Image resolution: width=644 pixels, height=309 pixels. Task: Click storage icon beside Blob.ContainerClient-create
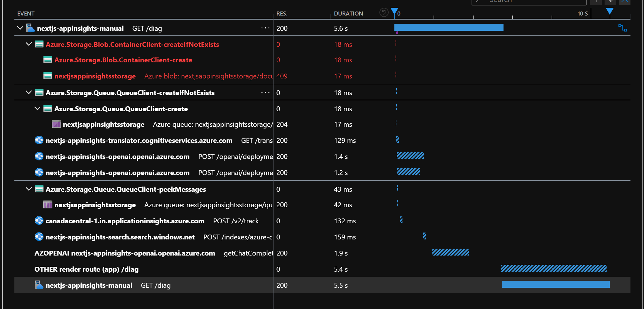48,60
